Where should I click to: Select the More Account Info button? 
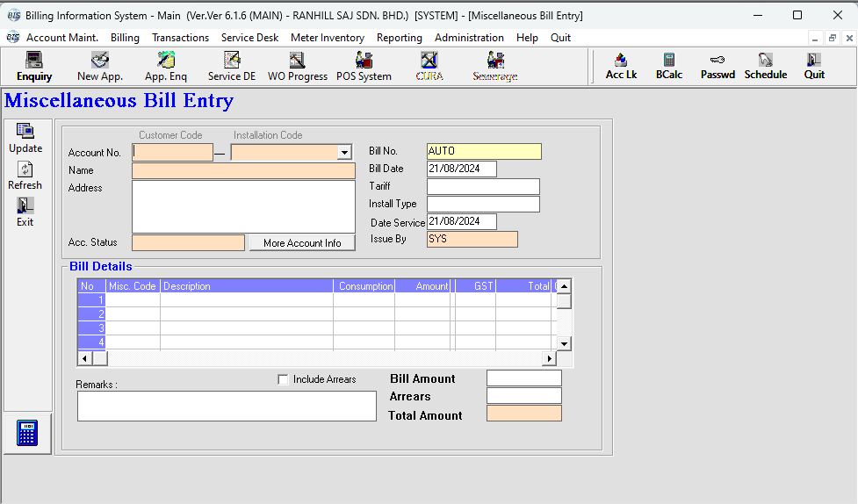point(302,243)
